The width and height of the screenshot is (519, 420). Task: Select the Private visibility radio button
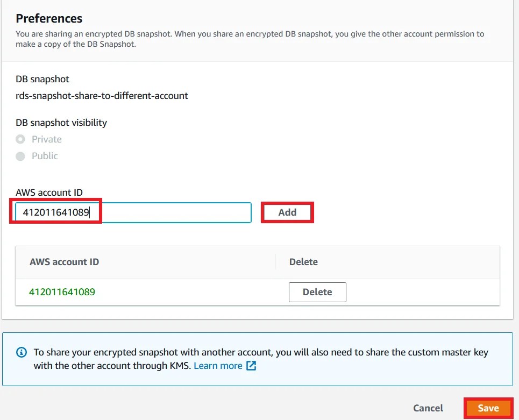point(21,139)
